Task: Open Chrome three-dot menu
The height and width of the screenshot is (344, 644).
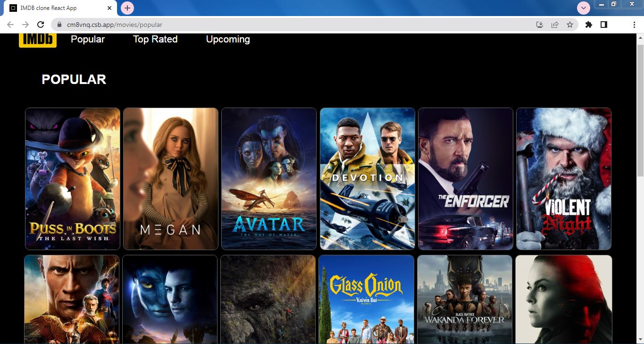Action: coord(634,25)
